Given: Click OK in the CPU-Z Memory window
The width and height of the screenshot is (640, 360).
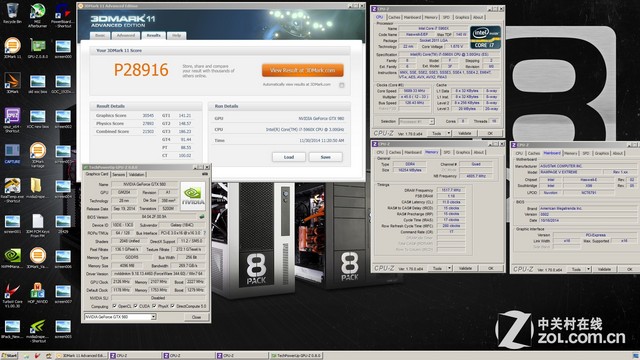Looking at the screenshot, I should click(491, 268).
